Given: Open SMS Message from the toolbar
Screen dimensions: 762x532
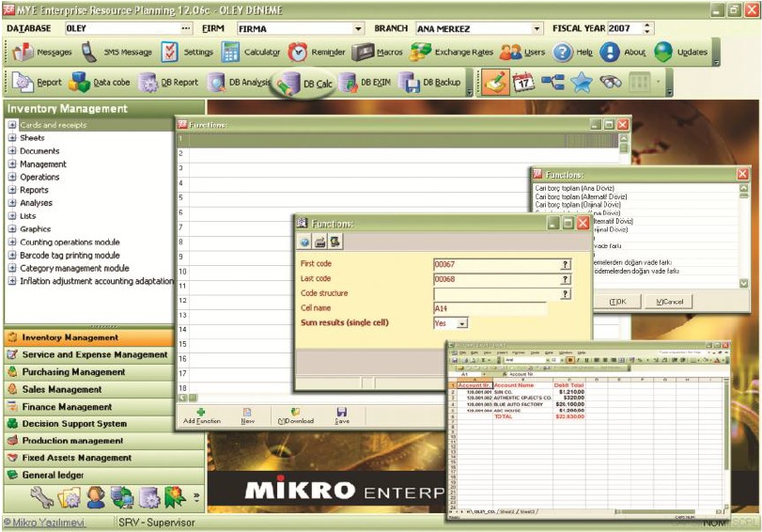Looking at the screenshot, I should tap(117, 52).
